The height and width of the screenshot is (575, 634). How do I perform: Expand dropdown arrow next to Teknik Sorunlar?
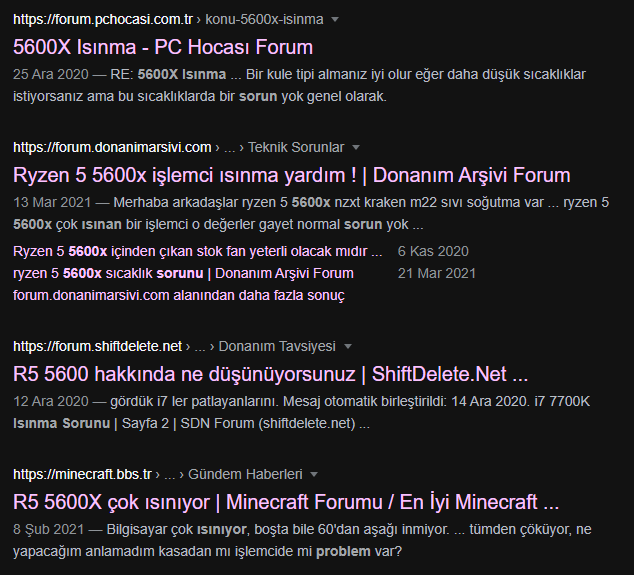pyautogui.click(x=356, y=148)
